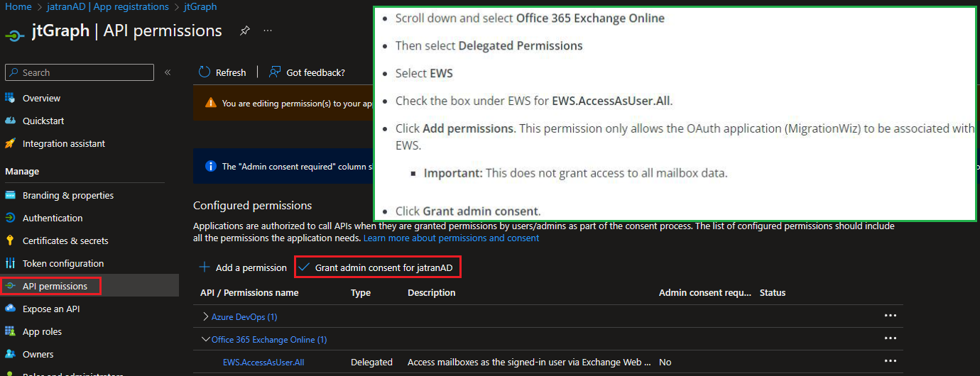Click the Got feedback person icon
Screen dimensions: 980x376
275,72
